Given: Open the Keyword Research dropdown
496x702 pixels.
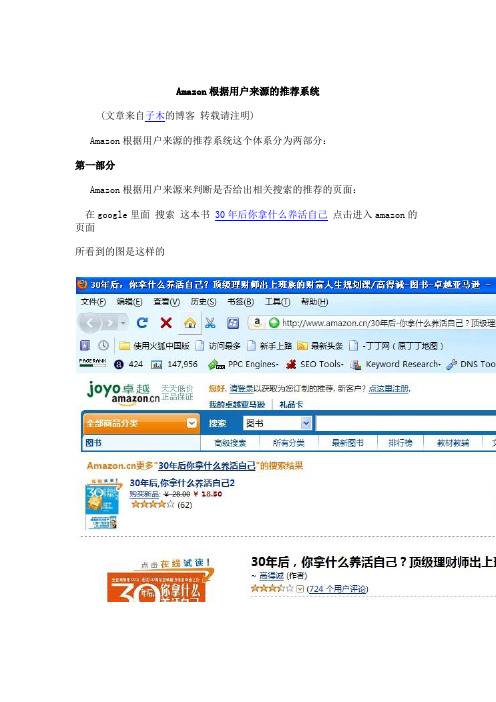Looking at the screenshot, I should (396, 364).
